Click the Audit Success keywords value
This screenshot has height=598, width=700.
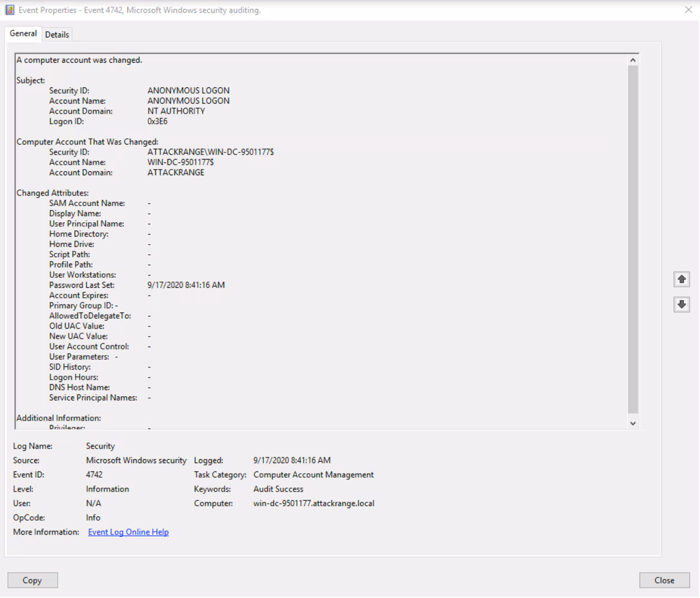point(278,489)
